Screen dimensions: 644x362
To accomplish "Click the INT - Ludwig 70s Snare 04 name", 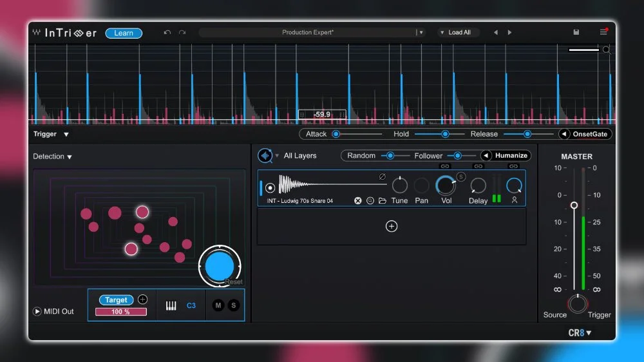I will coord(300,201).
